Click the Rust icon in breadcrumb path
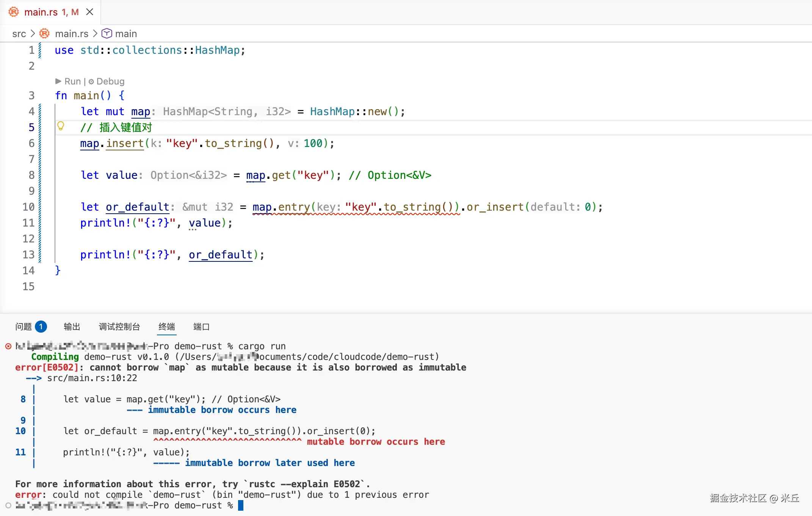Viewport: 812px width, 516px height. click(45, 34)
